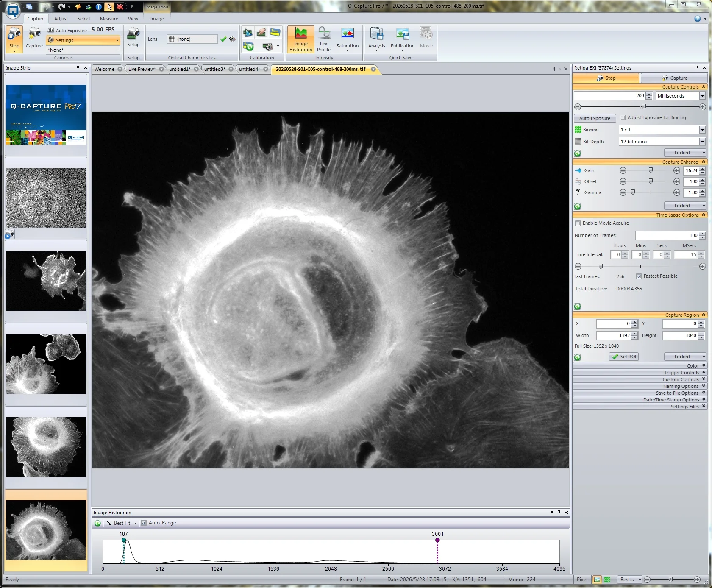Toggle Auto-Range checkbox in histogram

[x=144, y=523]
